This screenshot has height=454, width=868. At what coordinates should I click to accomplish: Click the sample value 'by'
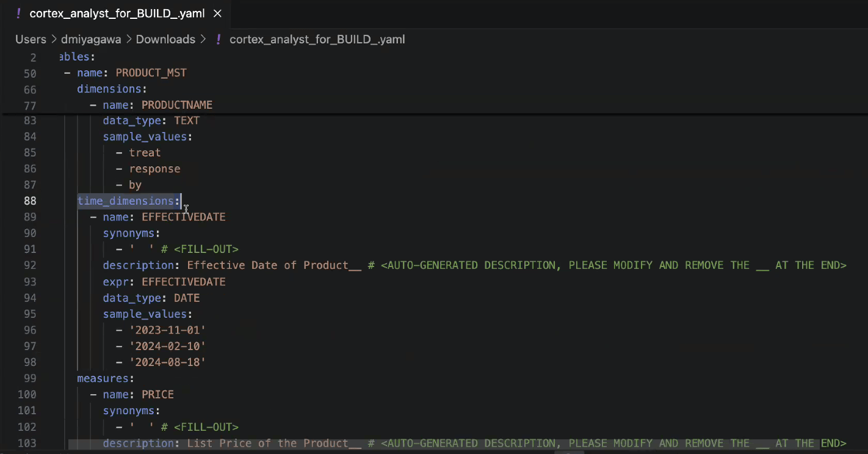[135, 185]
